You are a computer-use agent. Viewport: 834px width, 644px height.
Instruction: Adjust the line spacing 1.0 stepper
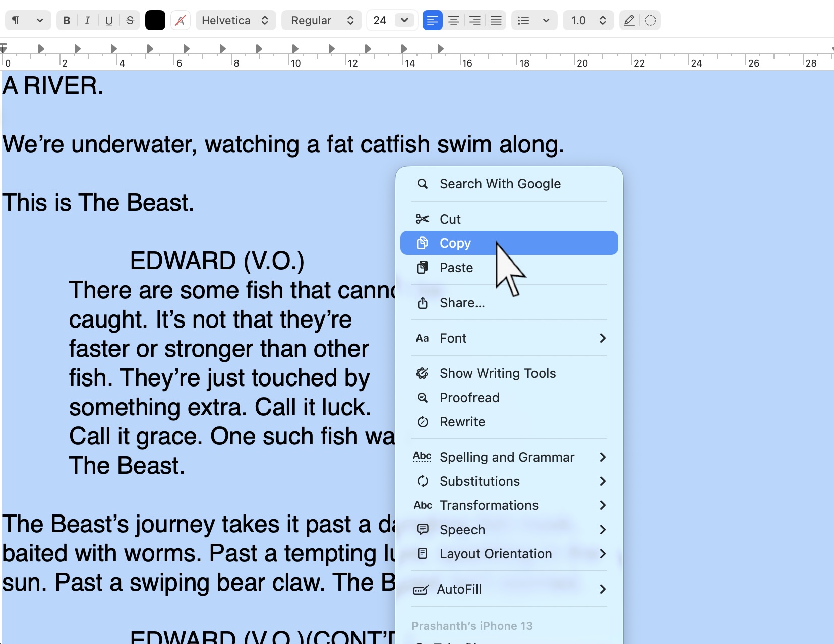coord(602,21)
